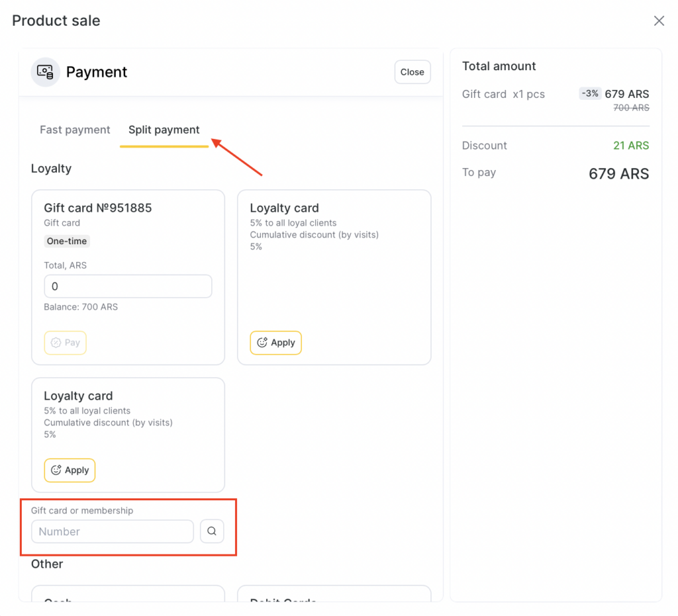The image size is (678, 616).
Task: Click smiley icon on Apply beside gift card
Action: (x=262, y=343)
